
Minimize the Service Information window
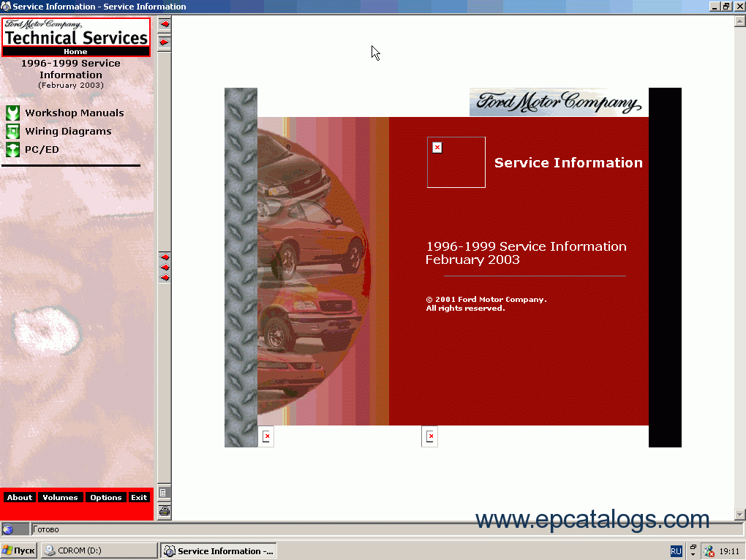pos(715,6)
